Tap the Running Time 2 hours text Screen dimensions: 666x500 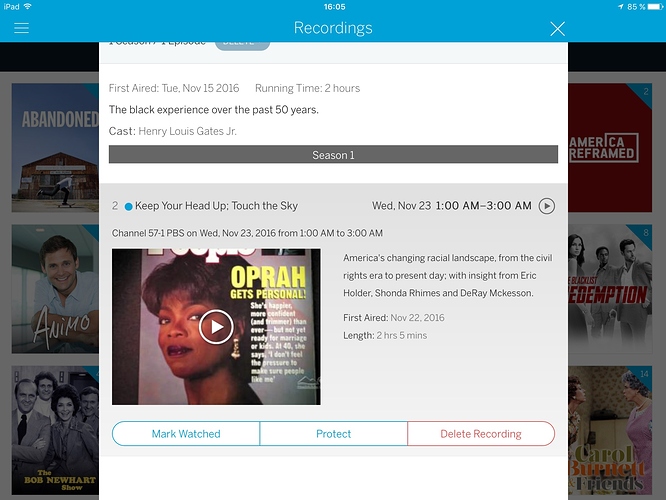coord(308,88)
